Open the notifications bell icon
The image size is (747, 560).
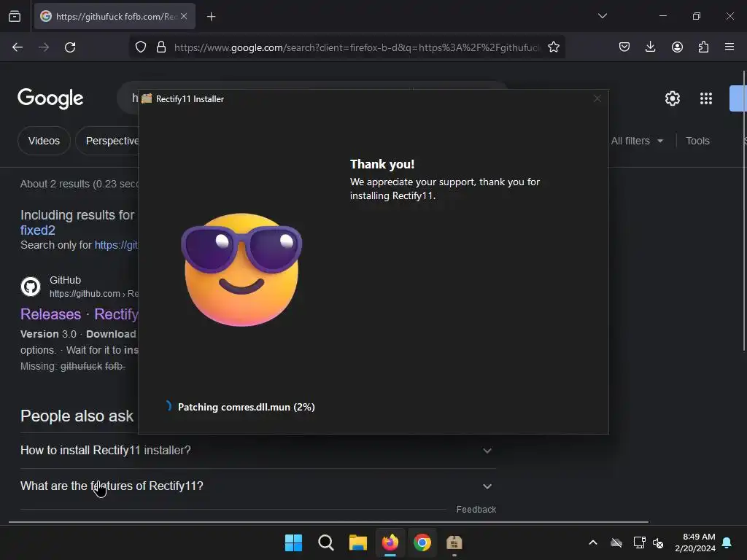pyautogui.click(x=727, y=542)
